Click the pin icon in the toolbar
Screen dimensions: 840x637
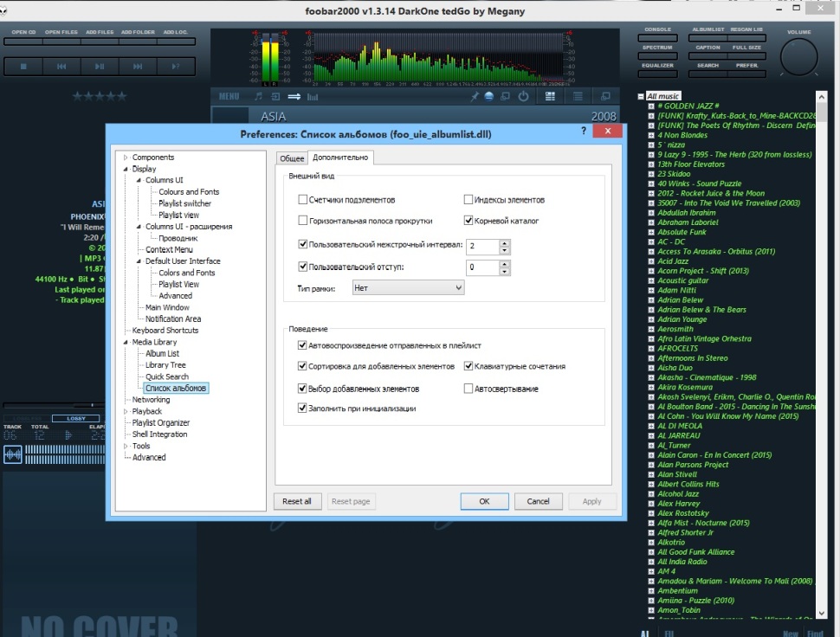475,96
